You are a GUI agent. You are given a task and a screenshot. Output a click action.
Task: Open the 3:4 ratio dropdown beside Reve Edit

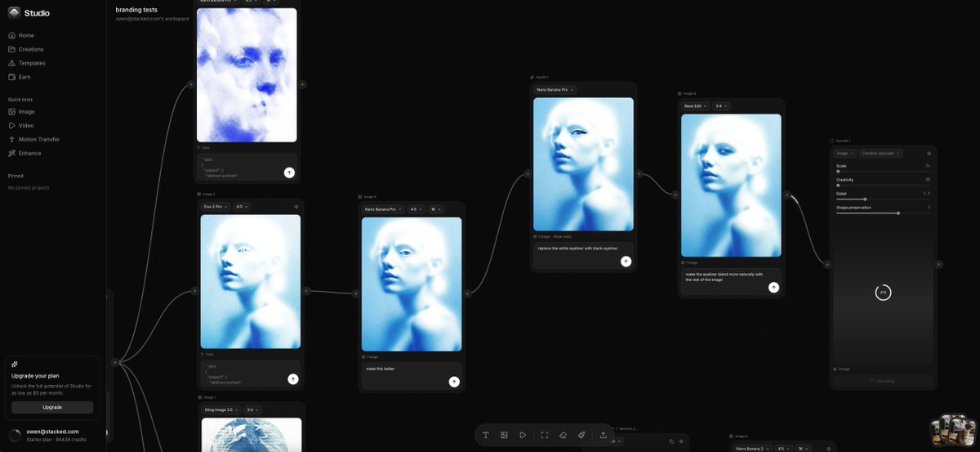[721, 106]
